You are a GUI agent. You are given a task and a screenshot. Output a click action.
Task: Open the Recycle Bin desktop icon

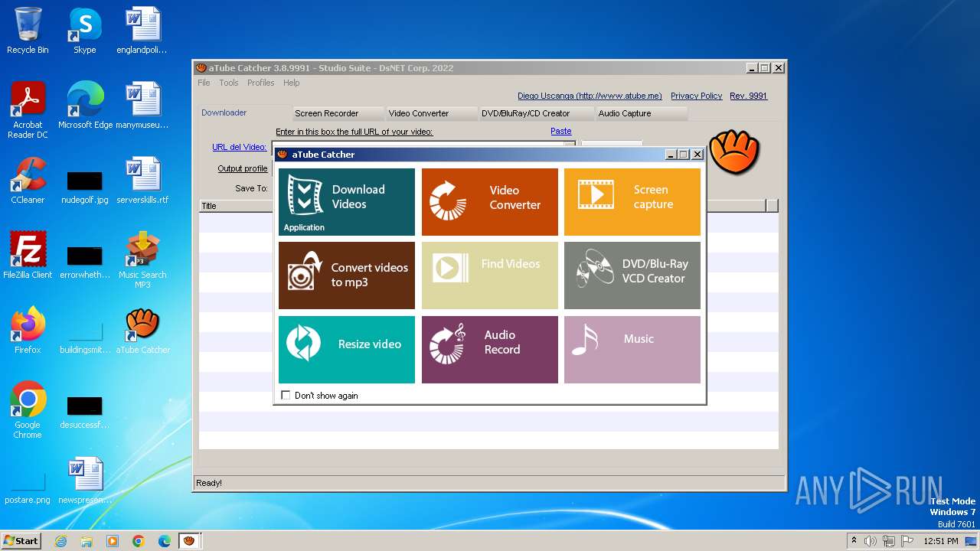(x=28, y=31)
